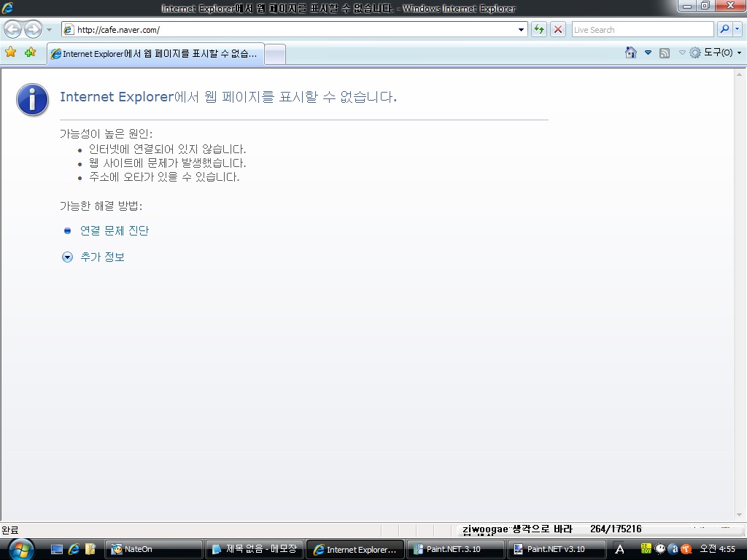Go forward with the Forward arrow button
This screenshot has width=747, height=560.
(33, 29)
